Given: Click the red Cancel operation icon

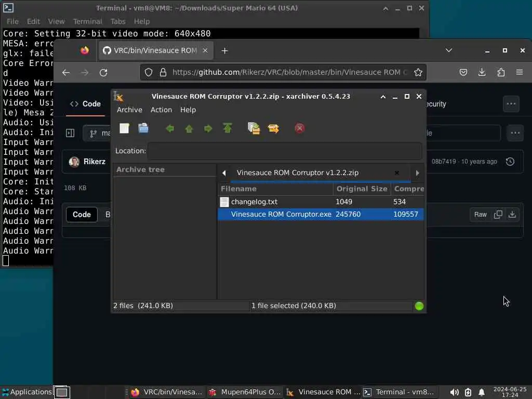Looking at the screenshot, I should point(300,128).
